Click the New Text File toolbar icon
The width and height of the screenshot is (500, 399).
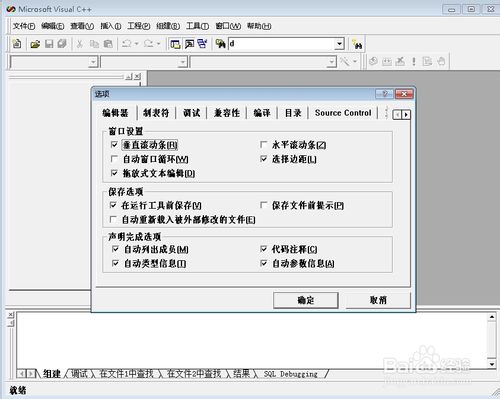coord(17,44)
